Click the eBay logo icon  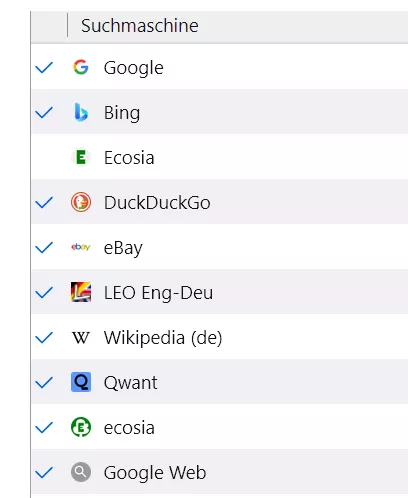pos(81,247)
